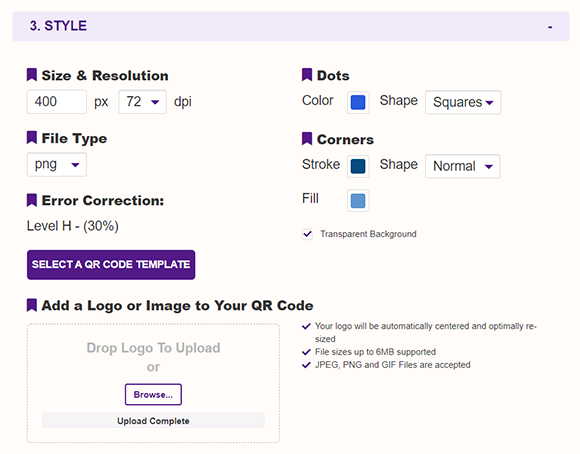Click the Browse... logo upload button

[x=153, y=394]
